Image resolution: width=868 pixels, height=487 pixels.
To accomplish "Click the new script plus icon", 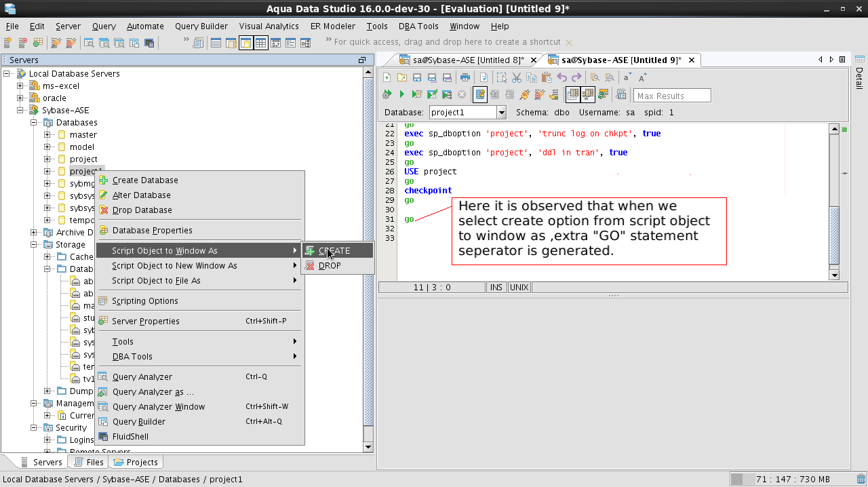I will tap(387, 78).
